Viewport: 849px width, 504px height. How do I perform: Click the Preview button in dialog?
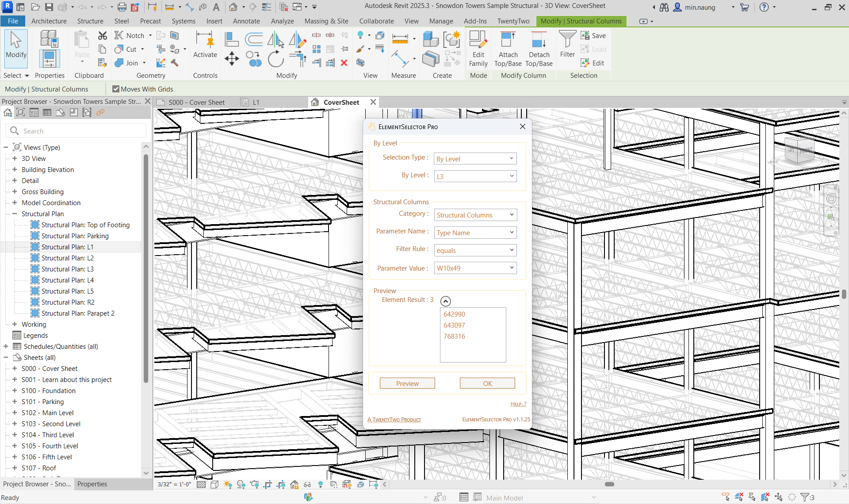407,383
